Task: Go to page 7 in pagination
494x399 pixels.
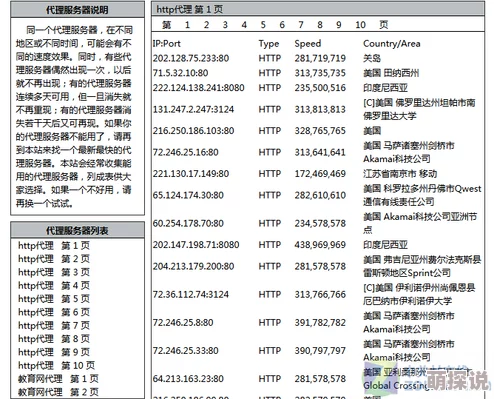Action: [301, 25]
